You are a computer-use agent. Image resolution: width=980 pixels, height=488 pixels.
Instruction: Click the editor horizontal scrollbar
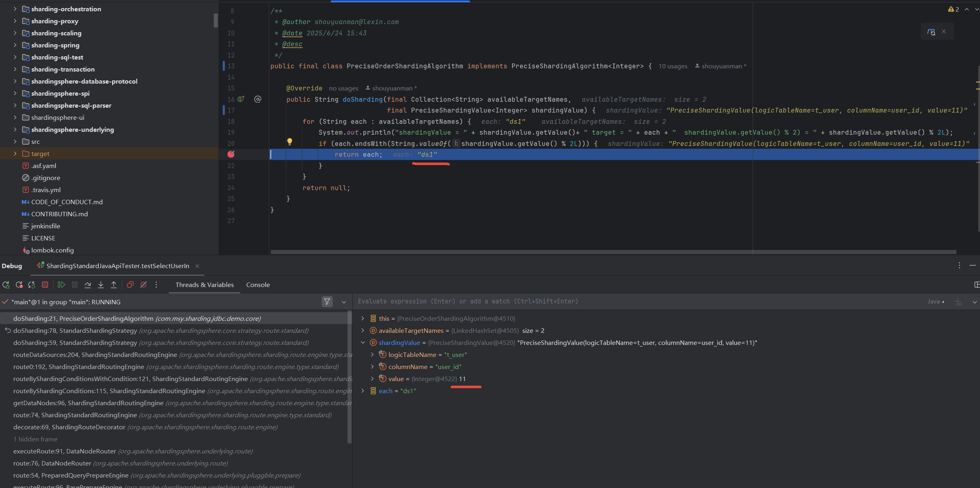(603, 252)
